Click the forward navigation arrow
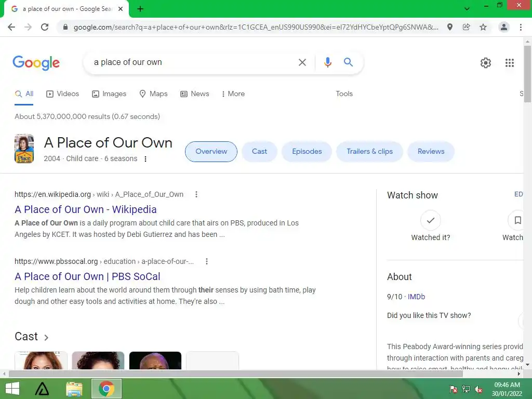The width and height of the screenshot is (532, 399). (x=28, y=27)
